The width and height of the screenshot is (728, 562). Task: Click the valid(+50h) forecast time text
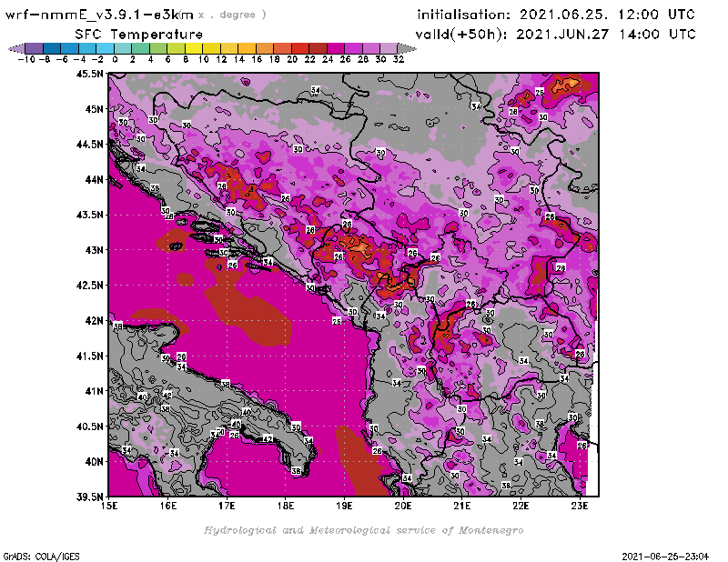tap(555, 34)
